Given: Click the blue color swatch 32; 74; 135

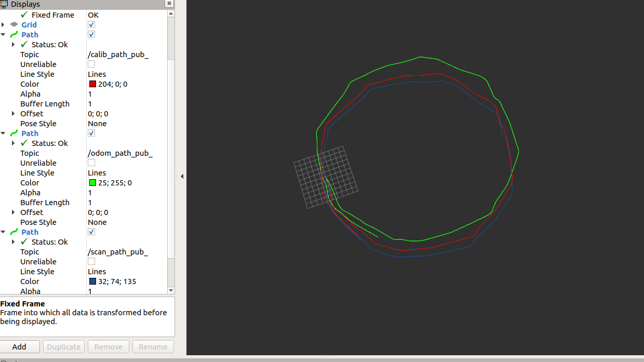Looking at the screenshot, I should (92, 281).
